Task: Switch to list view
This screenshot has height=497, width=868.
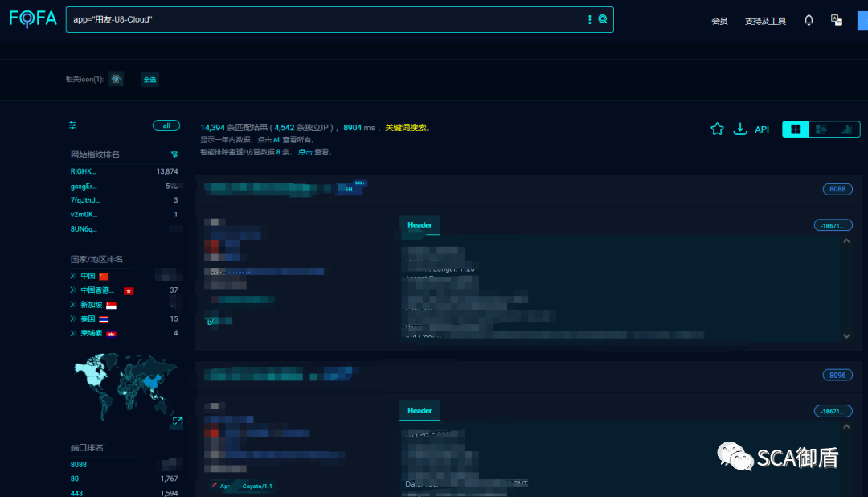Action: click(x=821, y=129)
